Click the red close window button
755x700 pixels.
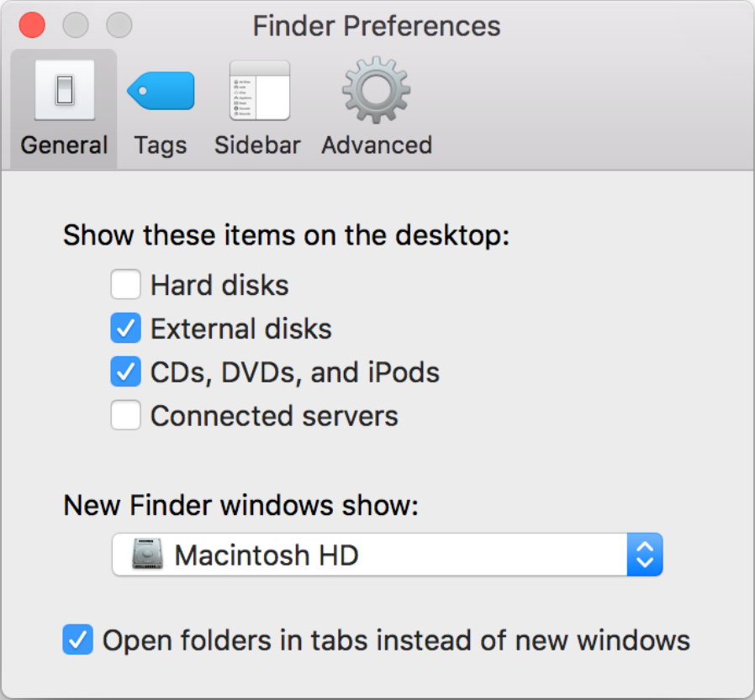[32, 25]
